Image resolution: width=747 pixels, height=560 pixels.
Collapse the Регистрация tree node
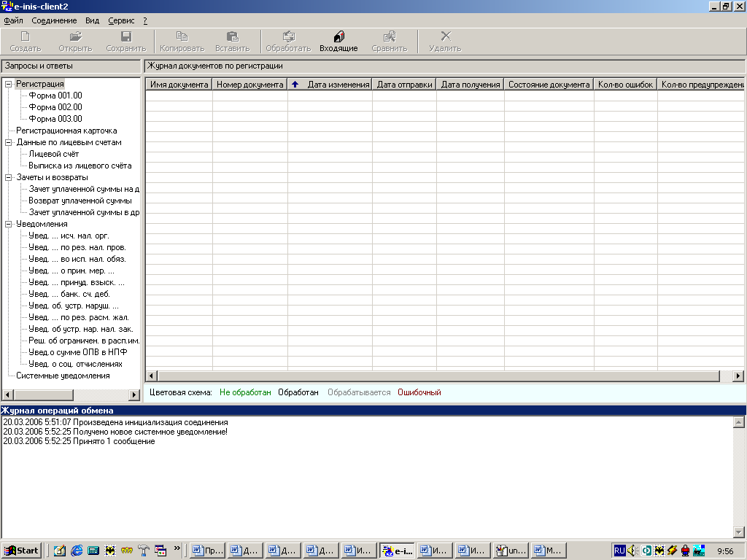coord(9,85)
